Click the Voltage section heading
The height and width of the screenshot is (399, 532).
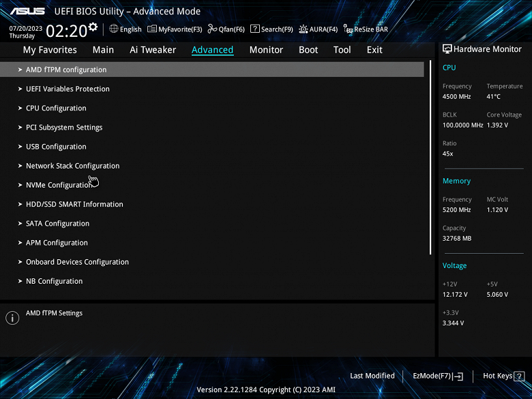[454, 266]
